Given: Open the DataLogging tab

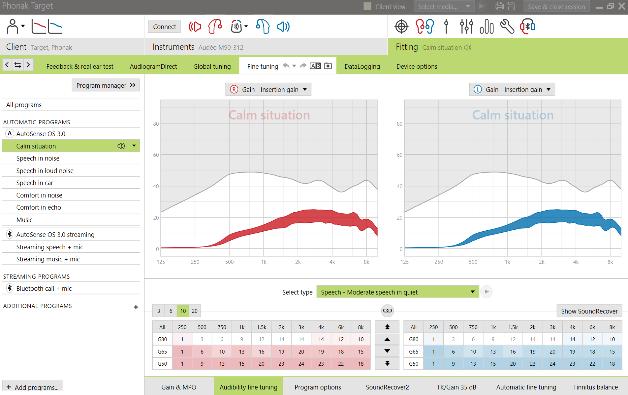Looking at the screenshot, I should pyautogui.click(x=362, y=67).
